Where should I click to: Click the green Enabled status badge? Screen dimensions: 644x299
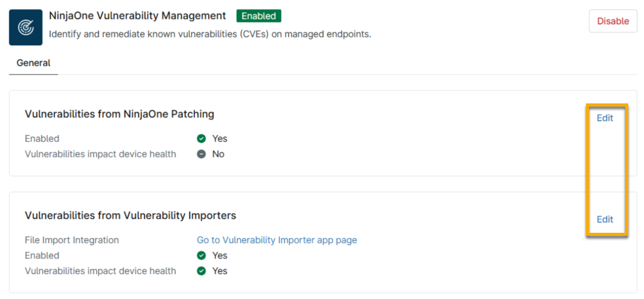tap(259, 16)
